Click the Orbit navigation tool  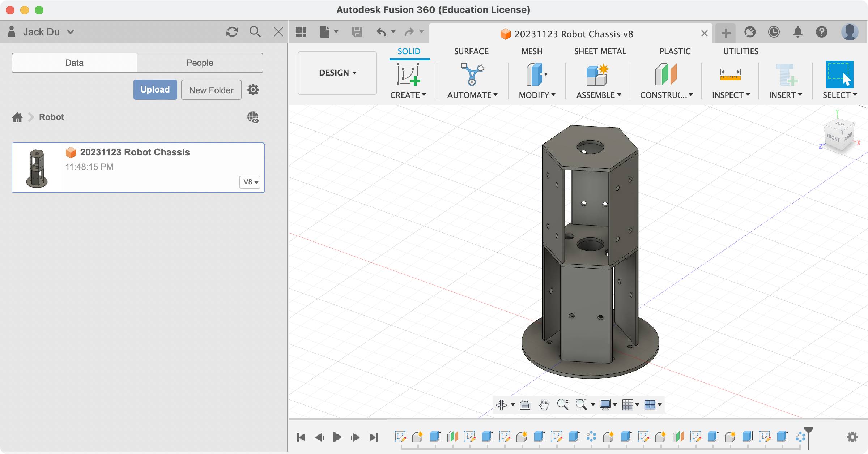[502, 404]
